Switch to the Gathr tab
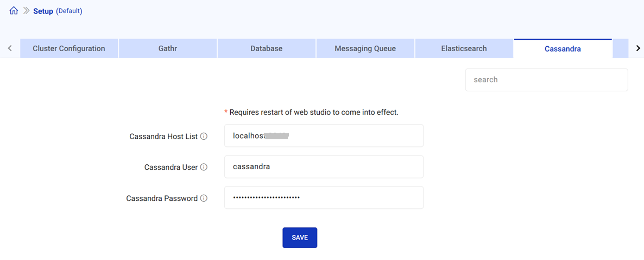Viewport: 644px width, 260px height. (168, 48)
